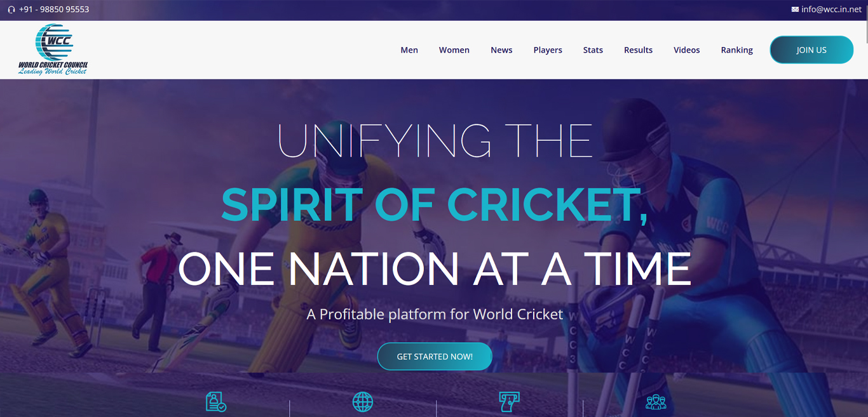Click the World Cricket Council logo

click(x=53, y=50)
